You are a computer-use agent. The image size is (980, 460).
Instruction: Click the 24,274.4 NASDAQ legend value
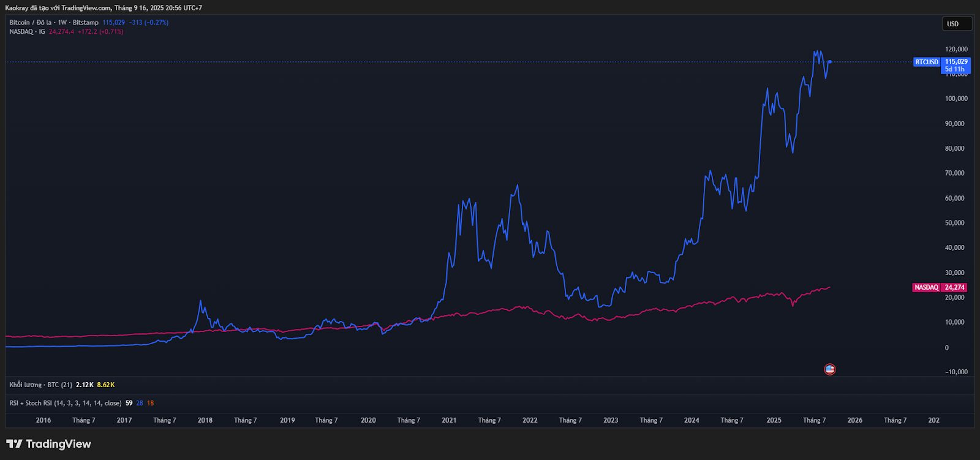(x=61, y=32)
